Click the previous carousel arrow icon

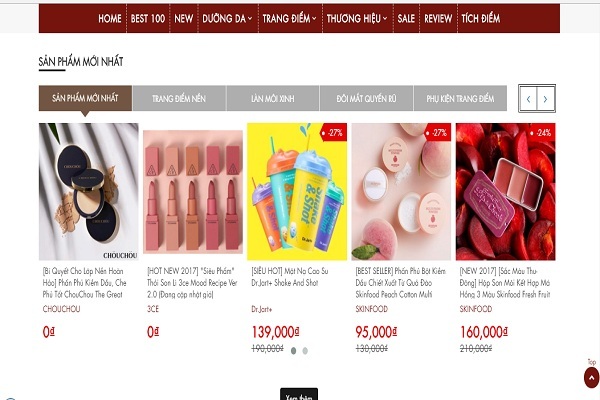[528, 99]
